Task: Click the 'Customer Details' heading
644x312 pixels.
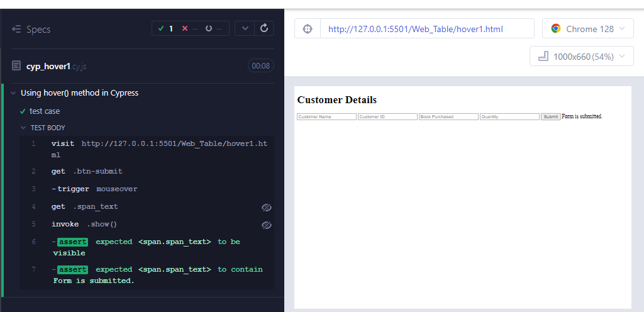Action: [337, 100]
